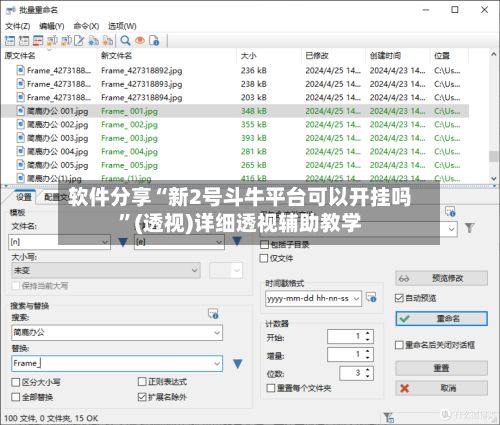The height and width of the screenshot is (425, 500).
Task: Open the [e] extension template dropdown
Action: 219,242
